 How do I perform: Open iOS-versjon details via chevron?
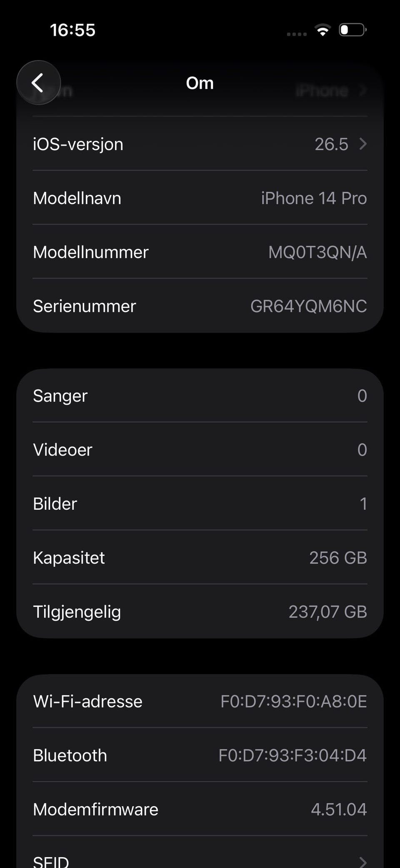coord(363,144)
